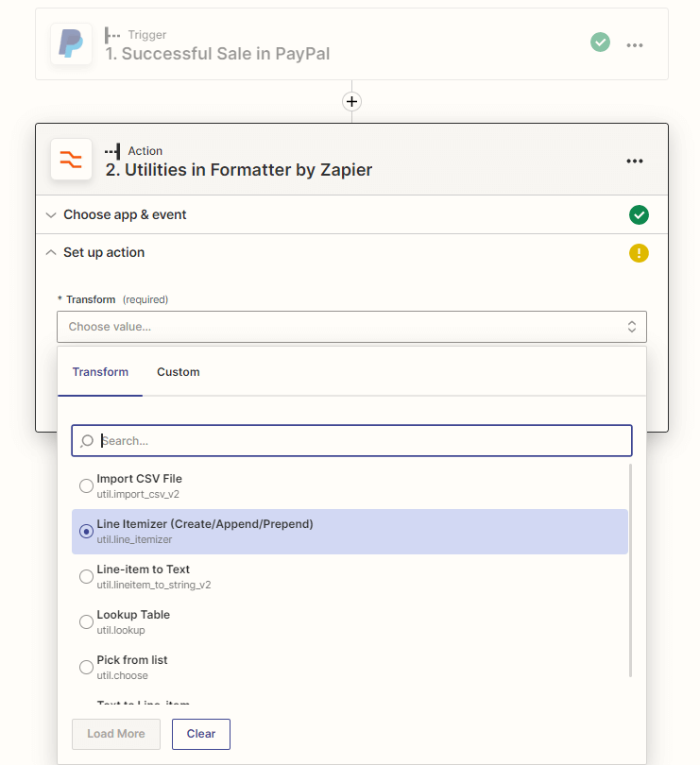Viewport: 700px width, 765px height.
Task: Click the options list scrollbar
Action: [630, 569]
